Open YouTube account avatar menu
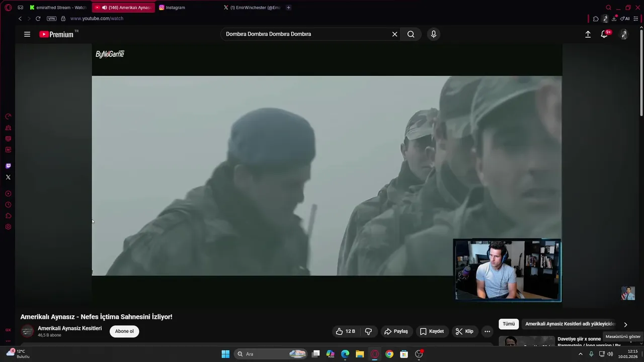Screen dimensions: 644x362 [x=624, y=34]
